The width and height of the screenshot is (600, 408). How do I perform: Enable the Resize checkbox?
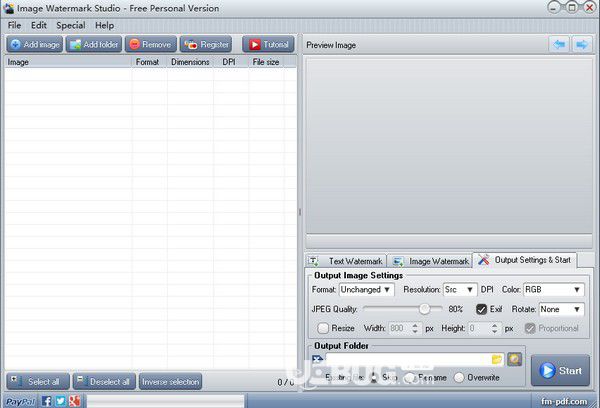(x=323, y=328)
